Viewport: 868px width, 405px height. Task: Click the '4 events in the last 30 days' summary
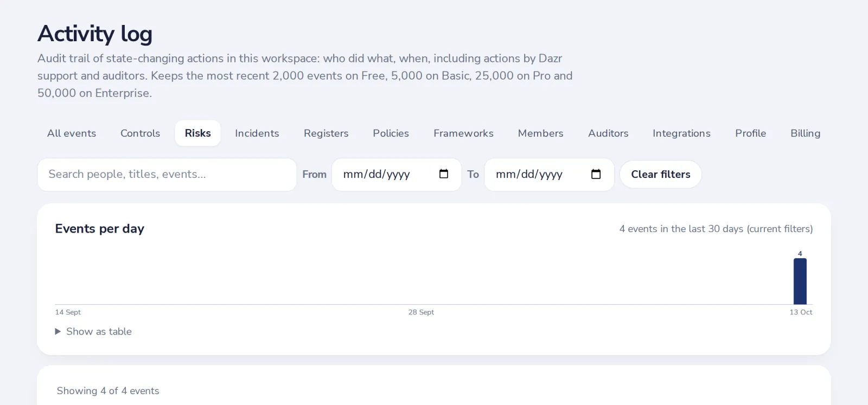click(716, 229)
